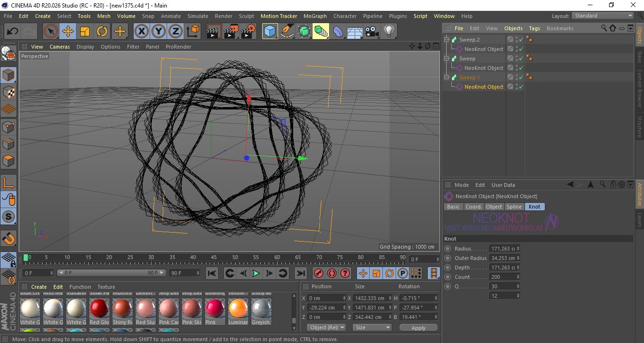Switch to the Spline tab
This screenshot has width=644, height=343.
[514, 207]
